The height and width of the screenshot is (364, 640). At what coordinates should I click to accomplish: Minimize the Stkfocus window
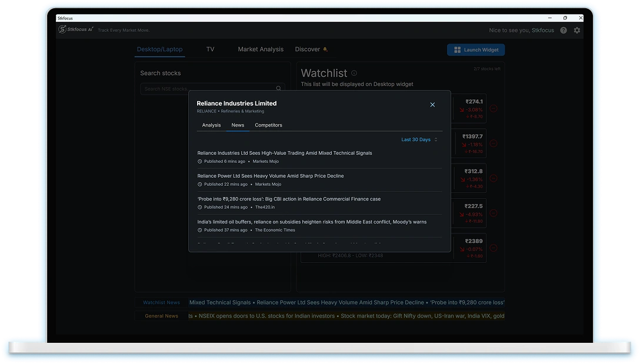550,18
